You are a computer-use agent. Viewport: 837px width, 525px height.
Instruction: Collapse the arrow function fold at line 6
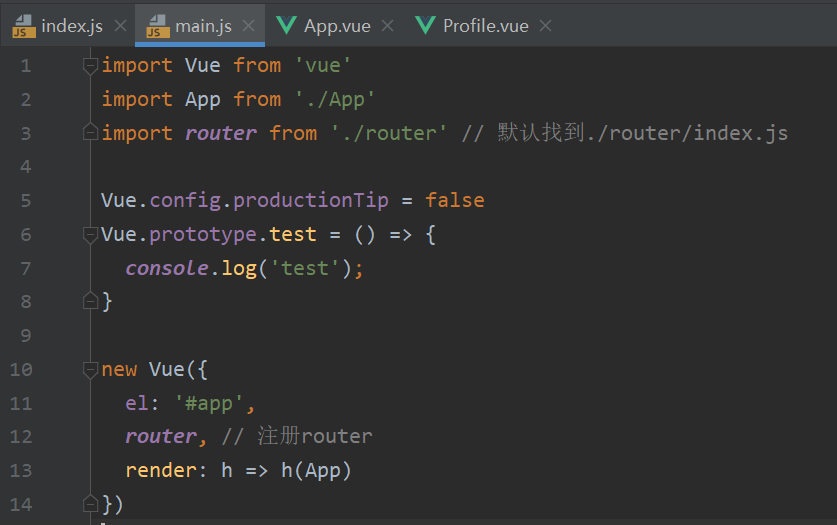[91, 235]
